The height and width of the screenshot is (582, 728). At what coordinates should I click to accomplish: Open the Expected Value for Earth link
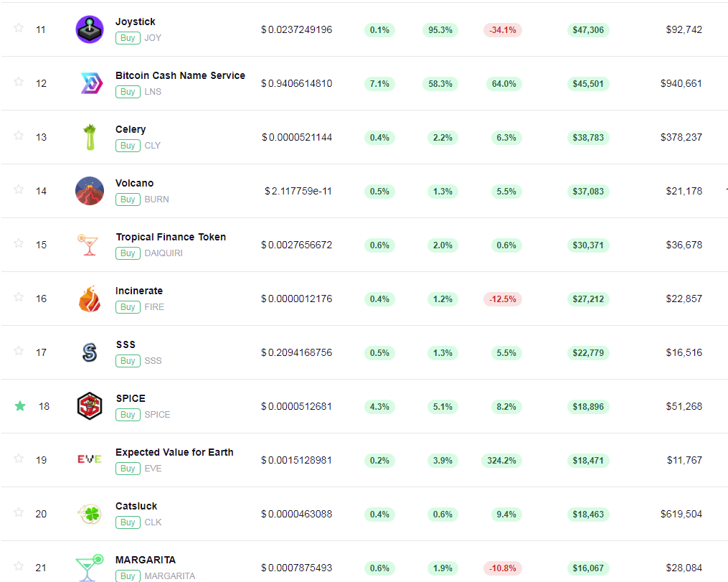tap(174, 452)
